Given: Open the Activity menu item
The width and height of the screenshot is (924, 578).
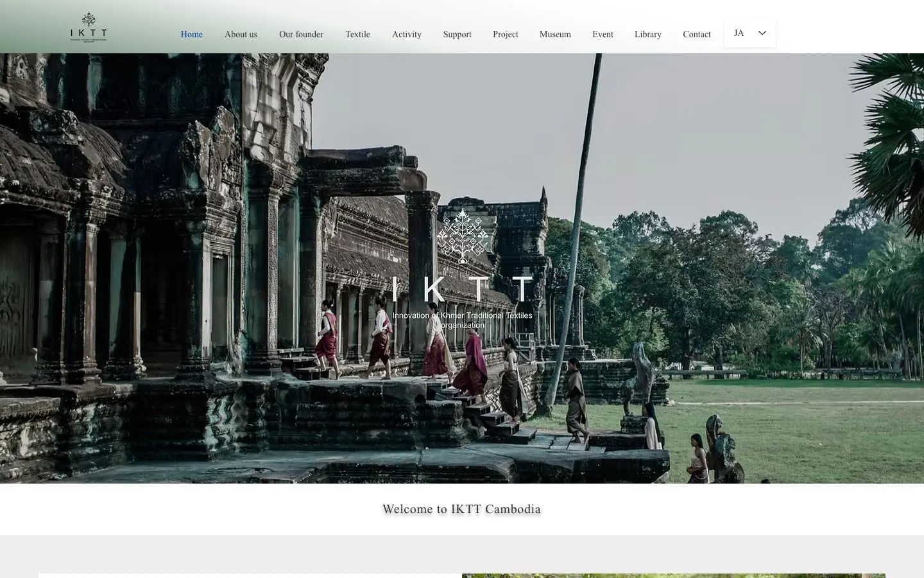Looking at the screenshot, I should click(x=407, y=35).
